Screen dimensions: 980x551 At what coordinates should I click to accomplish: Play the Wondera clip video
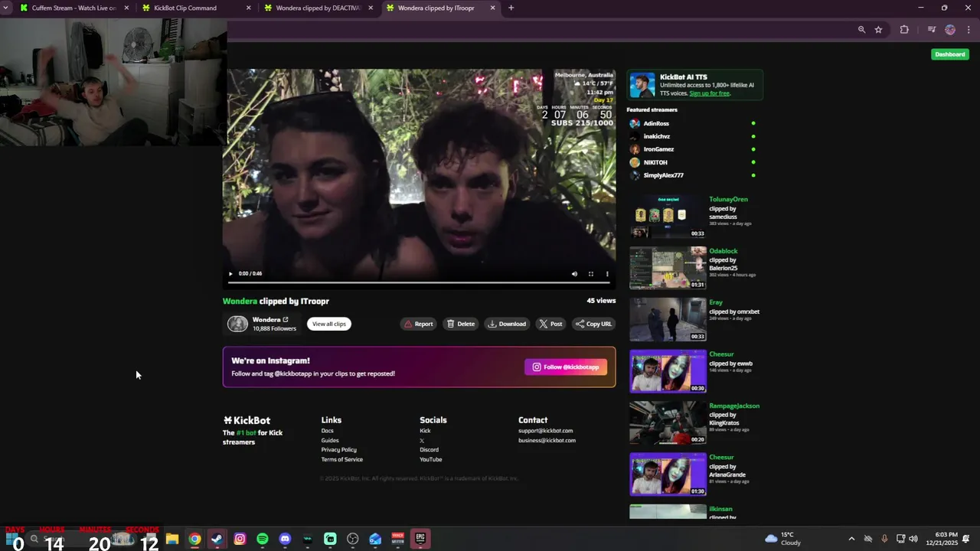pyautogui.click(x=230, y=273)
